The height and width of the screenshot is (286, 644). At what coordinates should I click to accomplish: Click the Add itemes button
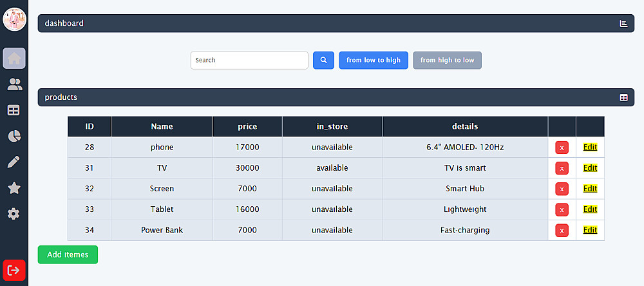[68, 254]
